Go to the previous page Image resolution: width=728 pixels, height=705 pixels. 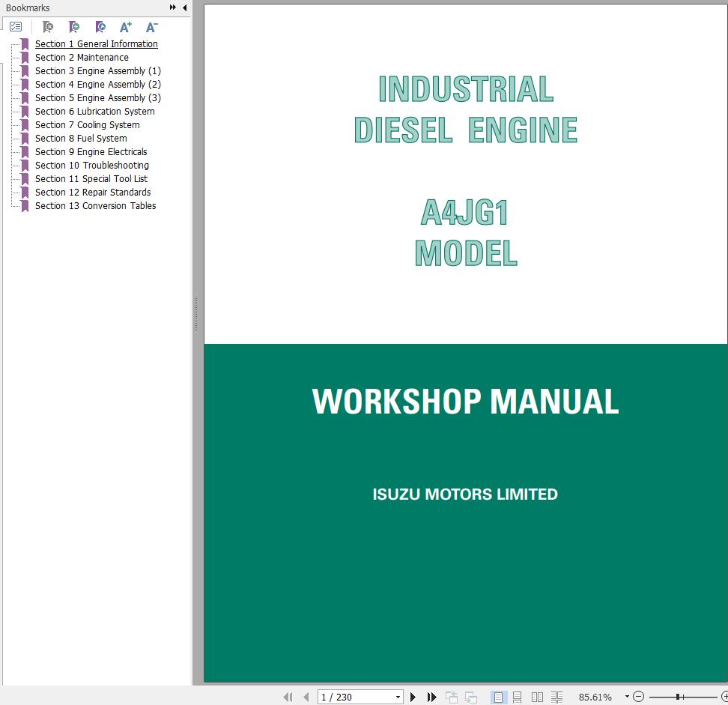(306, 697)
